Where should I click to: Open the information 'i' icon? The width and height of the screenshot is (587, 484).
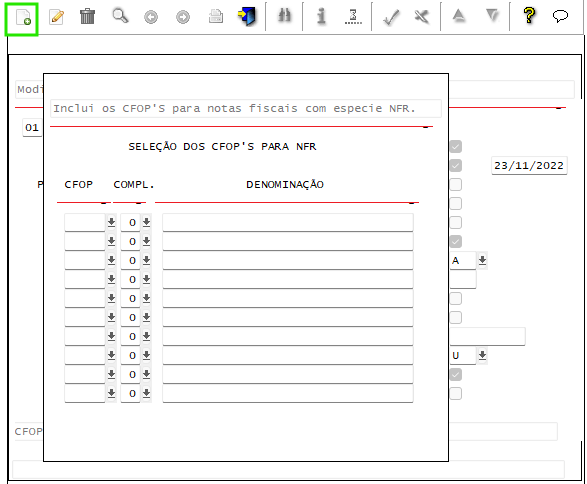[321, 16]
